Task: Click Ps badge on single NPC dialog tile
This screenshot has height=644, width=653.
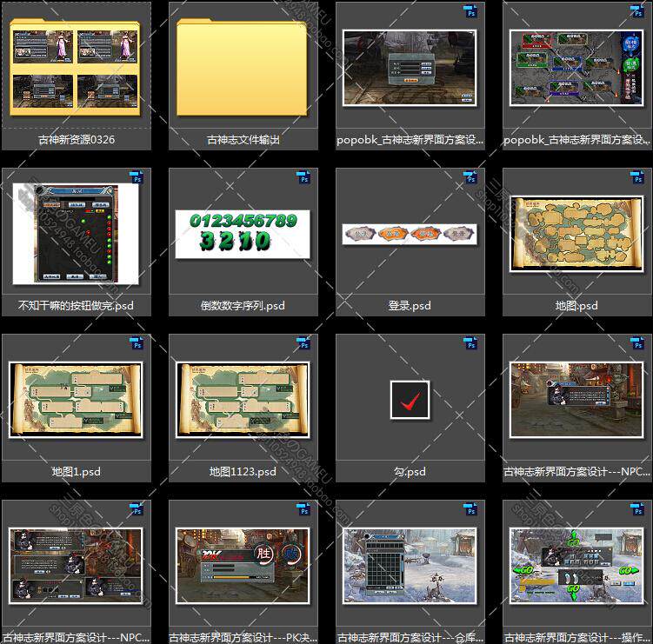Action: coord(637,343)
